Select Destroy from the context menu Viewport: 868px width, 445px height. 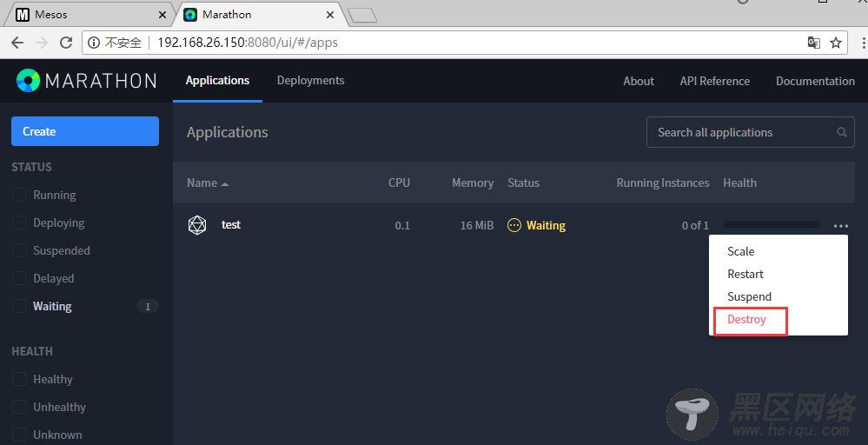click(746, 319)
